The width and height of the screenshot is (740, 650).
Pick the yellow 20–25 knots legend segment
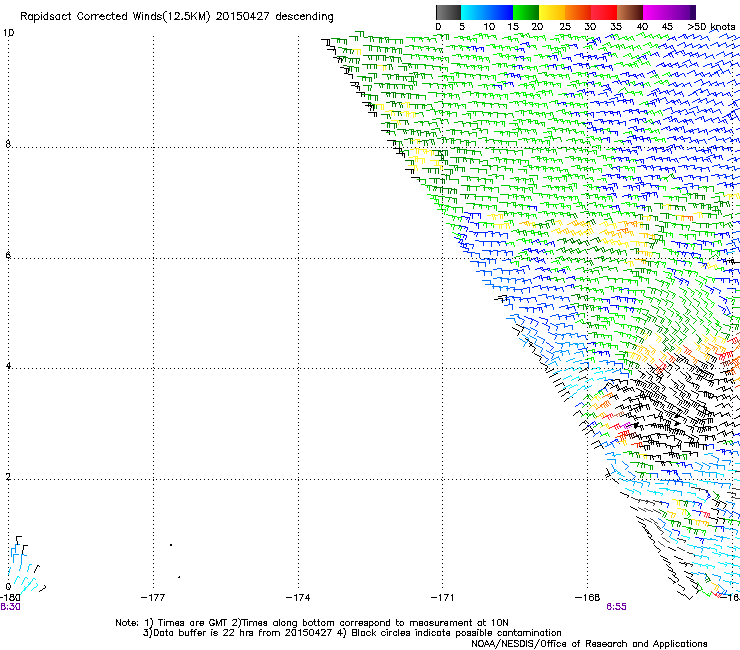click(552, 12)
